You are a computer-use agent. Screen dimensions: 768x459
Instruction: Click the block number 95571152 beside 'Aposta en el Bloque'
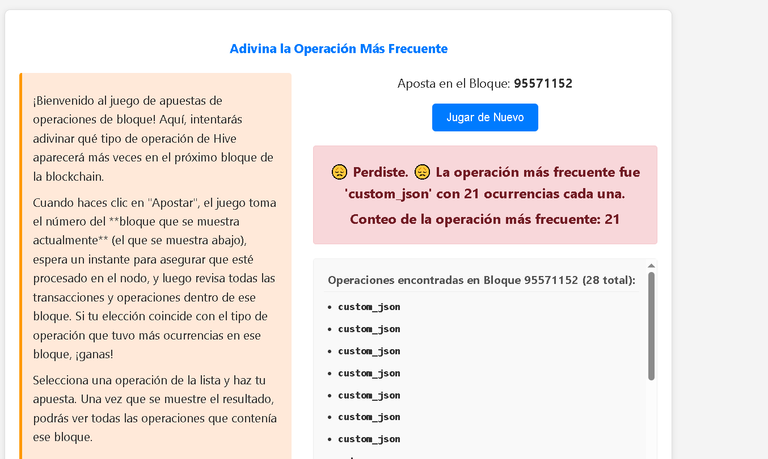pyautogui.click(x=543, y=83)
